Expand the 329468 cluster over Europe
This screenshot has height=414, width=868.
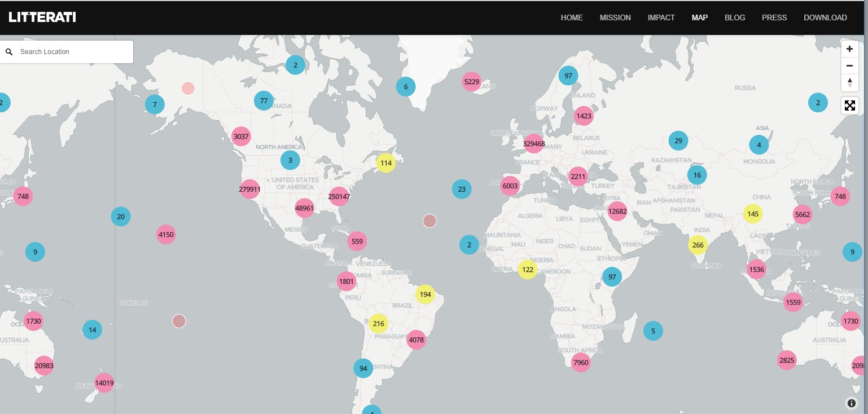pos(533,144)
